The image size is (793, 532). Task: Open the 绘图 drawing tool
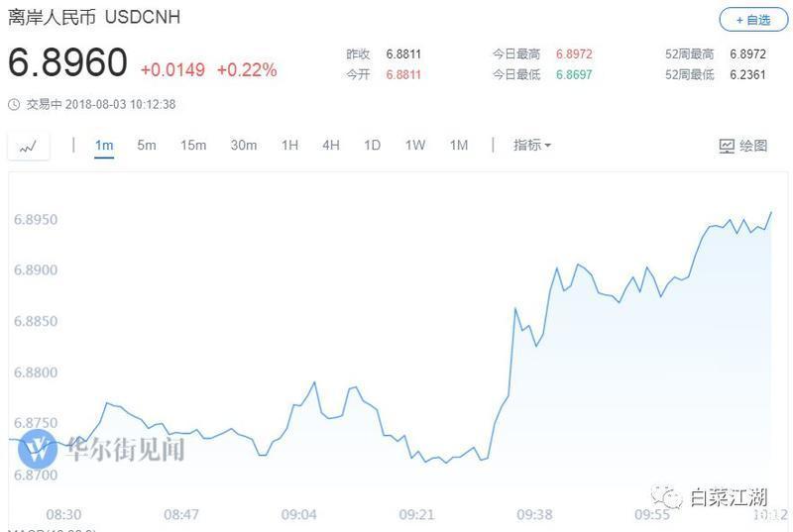(x=742, y=146)
